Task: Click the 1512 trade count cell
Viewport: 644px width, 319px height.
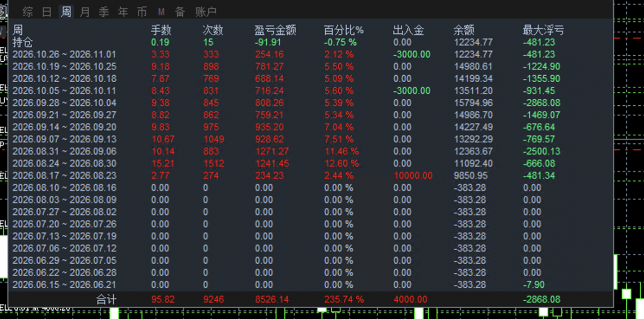Action: (213, 163)
